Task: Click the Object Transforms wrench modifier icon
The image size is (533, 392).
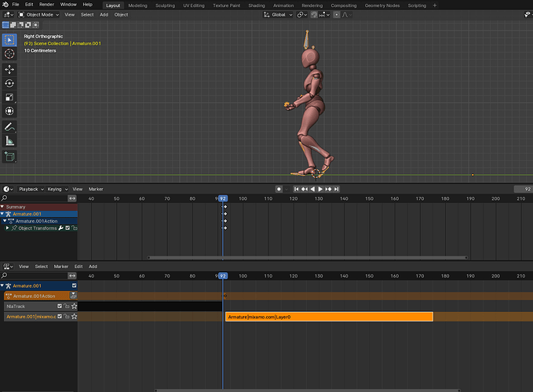Action: tap(61, 228)
